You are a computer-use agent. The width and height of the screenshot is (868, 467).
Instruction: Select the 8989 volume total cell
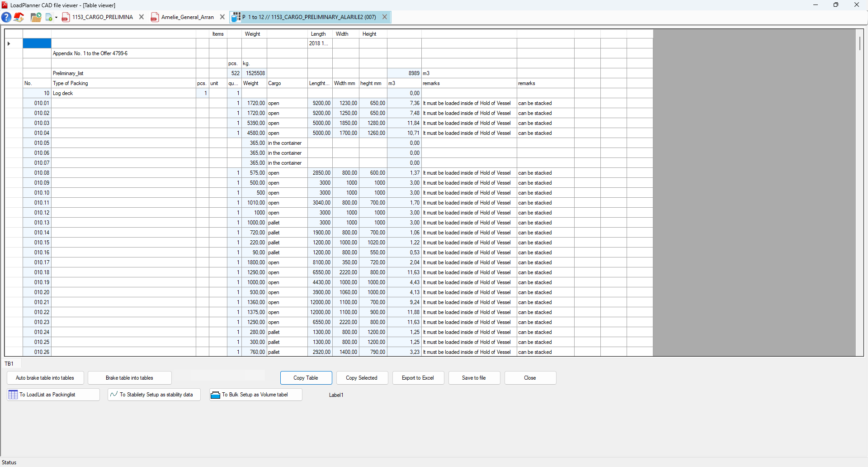404,73
